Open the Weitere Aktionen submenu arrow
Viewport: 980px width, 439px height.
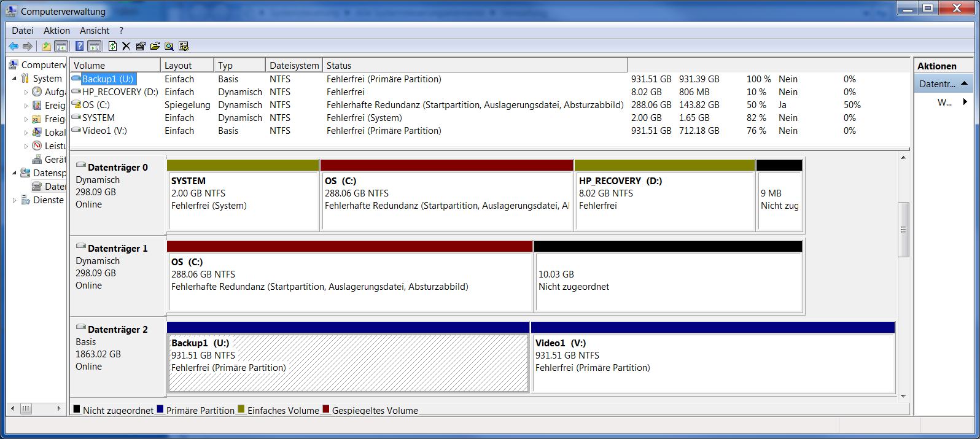[x=965, y=102]
